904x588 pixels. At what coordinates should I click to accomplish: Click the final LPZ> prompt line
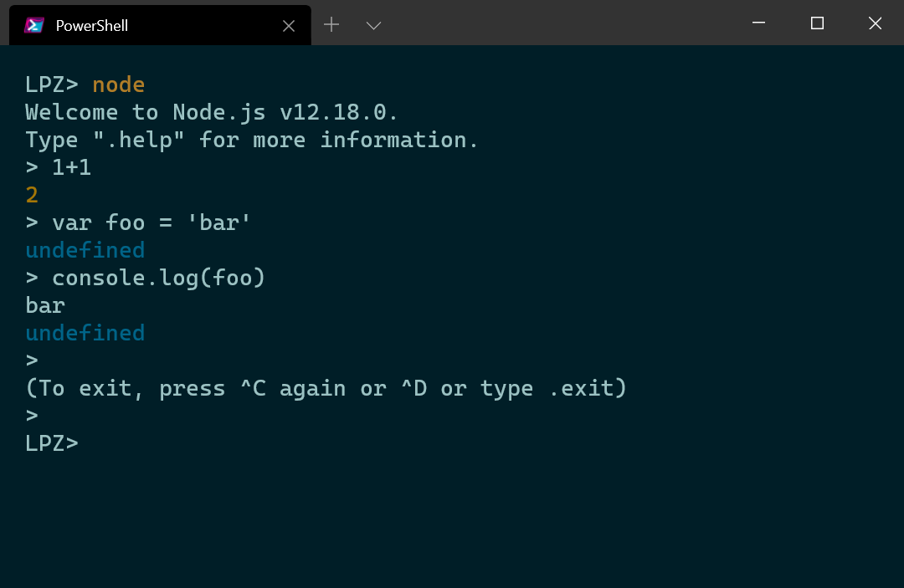52,443
